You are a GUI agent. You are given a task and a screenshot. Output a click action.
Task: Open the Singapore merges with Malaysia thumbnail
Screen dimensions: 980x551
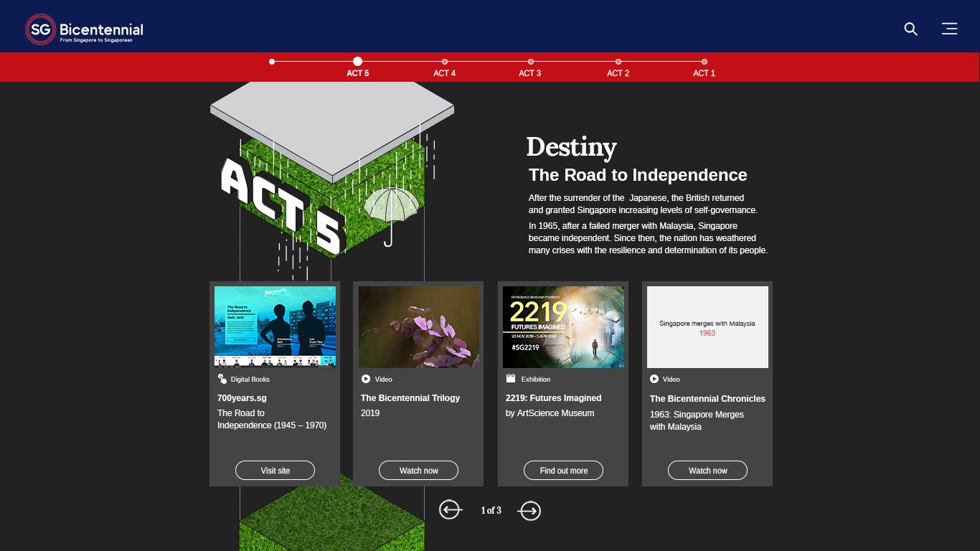[x=707, y=327]
